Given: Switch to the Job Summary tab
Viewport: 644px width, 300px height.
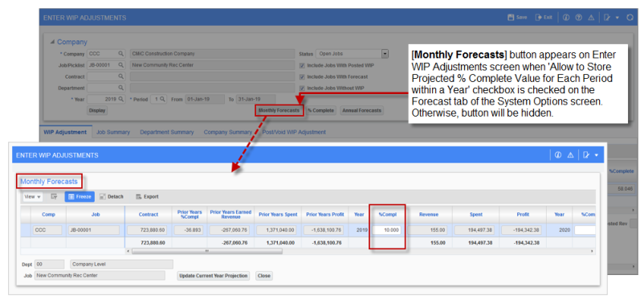Looking at the screenshot, I should (x=113, y=132).
